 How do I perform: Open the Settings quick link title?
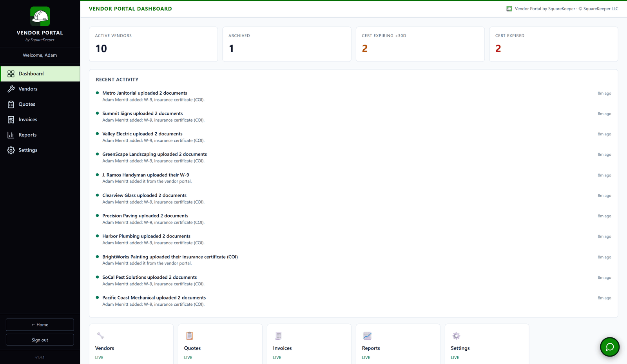tap(460, 348)
